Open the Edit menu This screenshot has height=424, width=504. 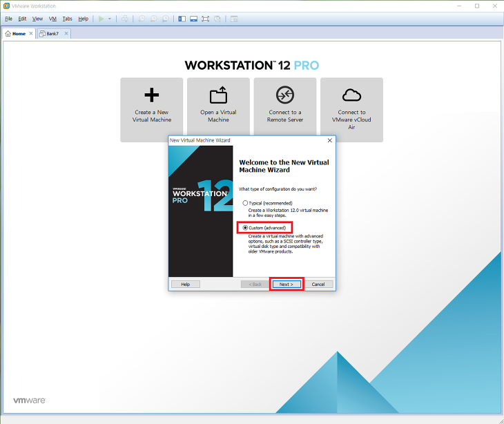(22, 19)
